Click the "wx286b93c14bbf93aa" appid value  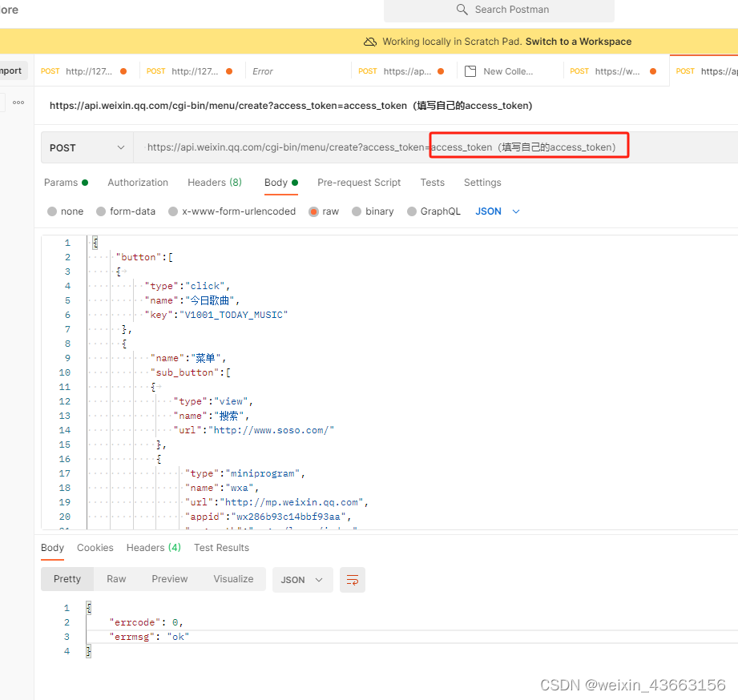click(288, 517)
